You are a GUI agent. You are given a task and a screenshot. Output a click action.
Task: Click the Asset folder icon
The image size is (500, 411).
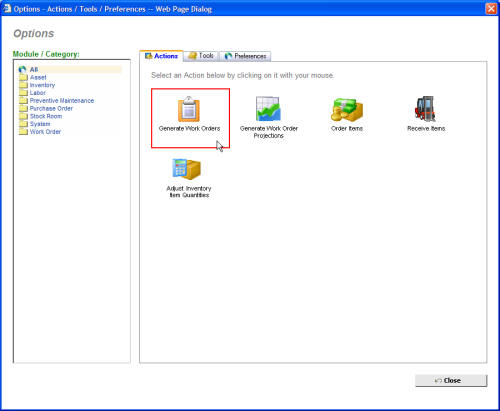23,78
